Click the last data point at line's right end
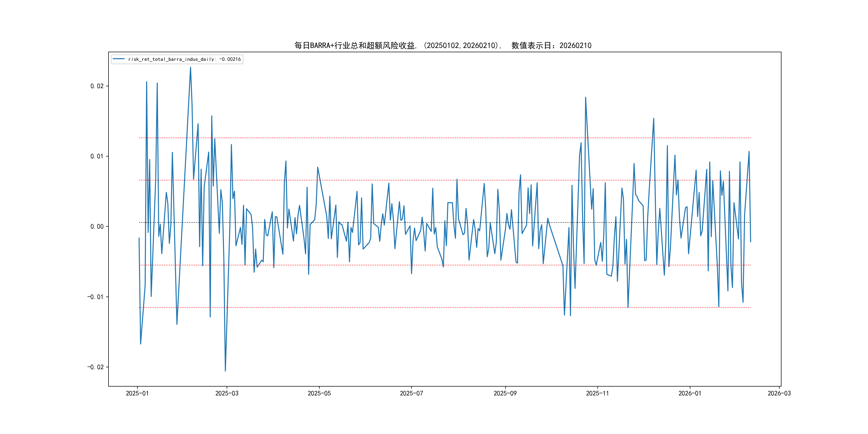Viewport: 868px width, 434px height. pyautogui.click(x=750, y=242)
